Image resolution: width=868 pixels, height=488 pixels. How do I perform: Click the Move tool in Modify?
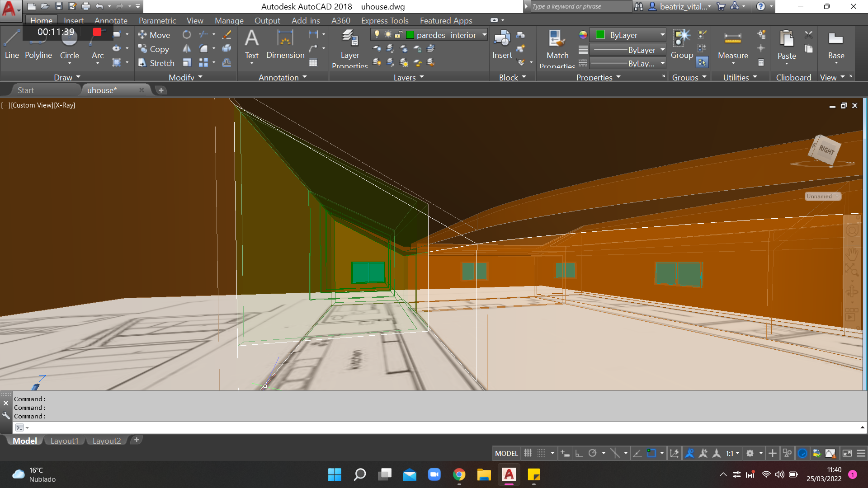point(154,35)
